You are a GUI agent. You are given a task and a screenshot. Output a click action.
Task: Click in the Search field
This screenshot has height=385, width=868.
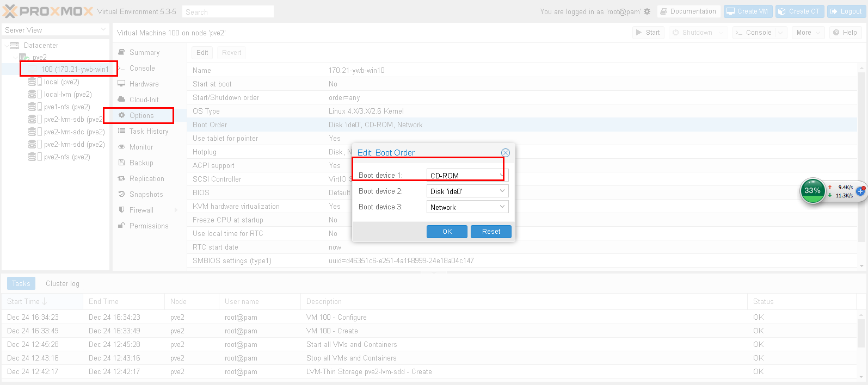click(x=227, y=12)
